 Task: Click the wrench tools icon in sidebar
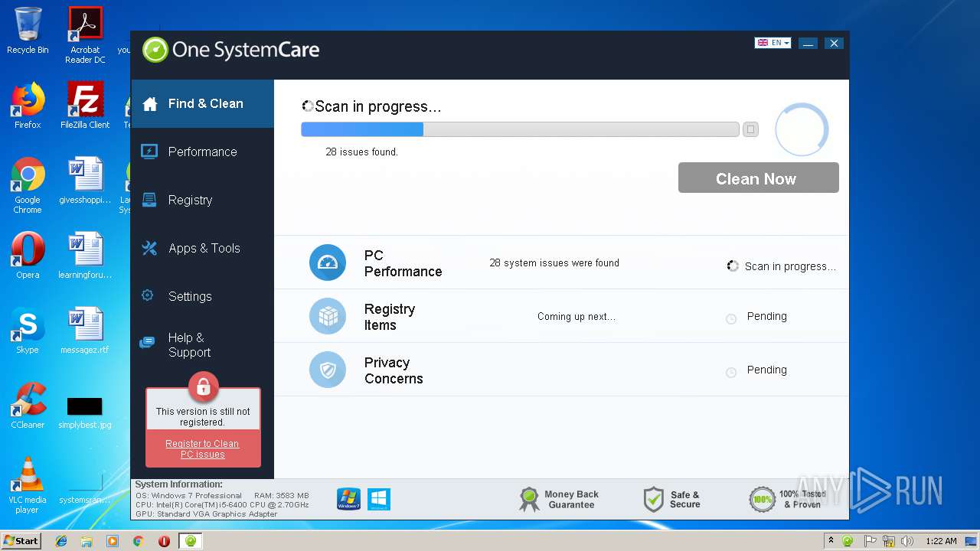point(149,248)
